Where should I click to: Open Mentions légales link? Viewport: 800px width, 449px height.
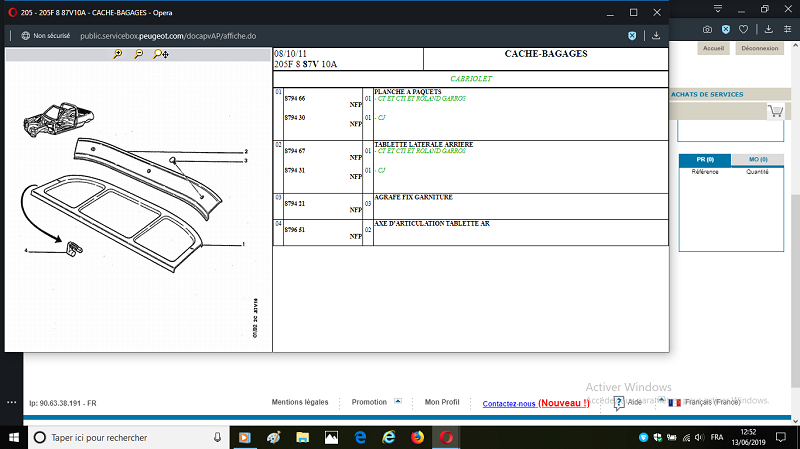[300, 402]
